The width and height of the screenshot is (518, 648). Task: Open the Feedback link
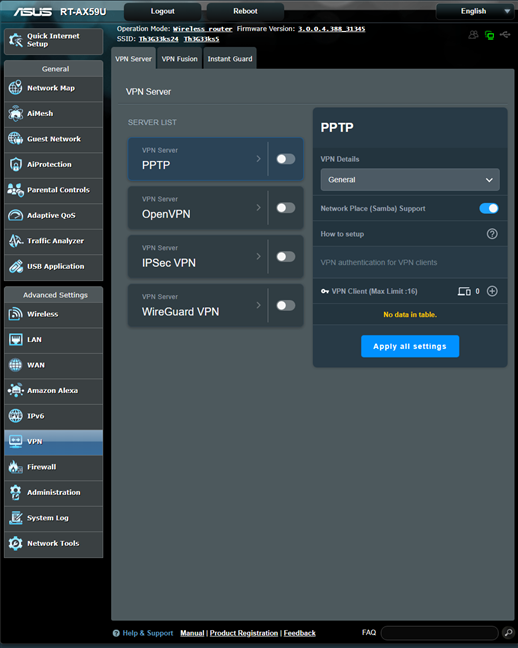[x=299, y=633]
